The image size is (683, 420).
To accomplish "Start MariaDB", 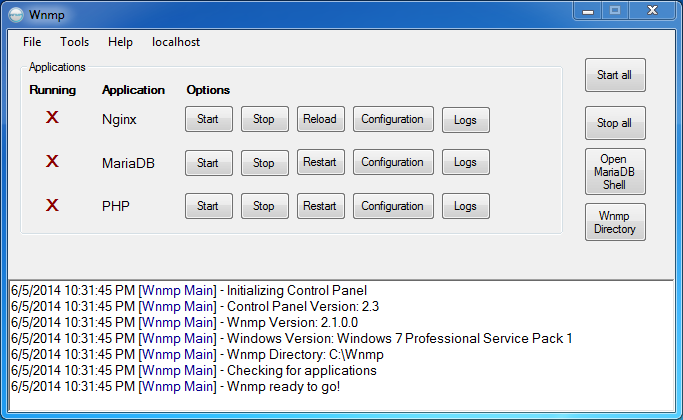I will 209,163.
